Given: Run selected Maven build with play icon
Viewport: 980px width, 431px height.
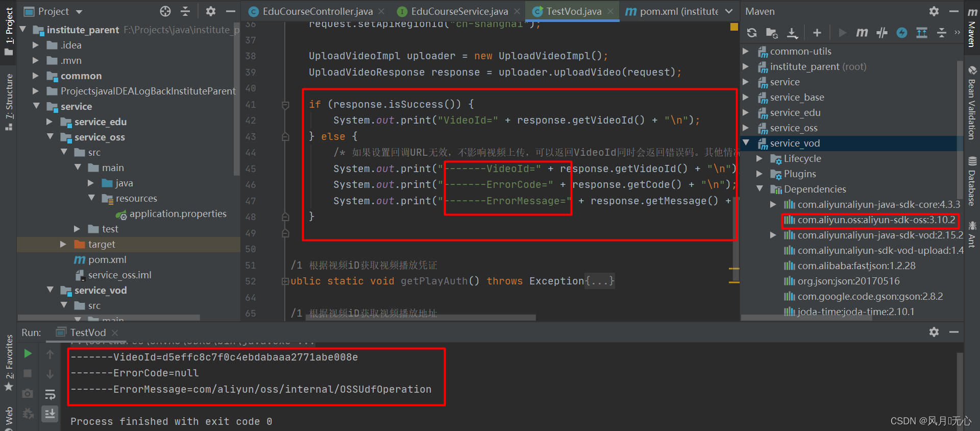Looking at the screenshot, I should point(842,33).
